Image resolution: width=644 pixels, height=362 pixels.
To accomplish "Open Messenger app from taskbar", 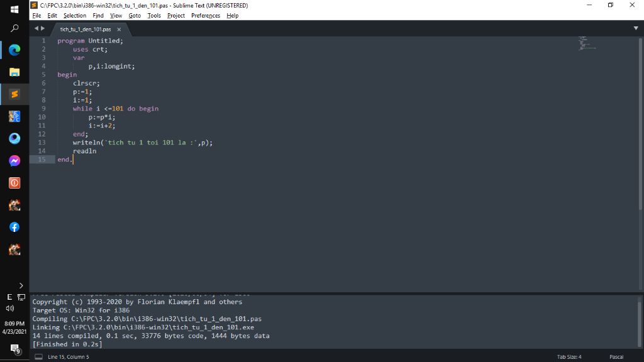I will 14,161.
